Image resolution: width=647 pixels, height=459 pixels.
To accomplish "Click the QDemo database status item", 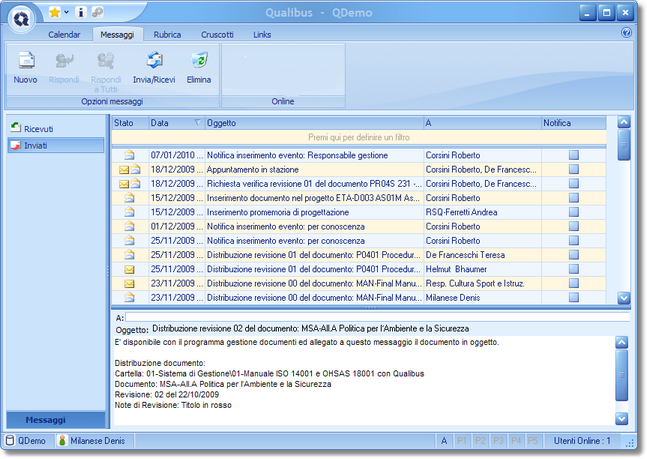I will [26, 440].
